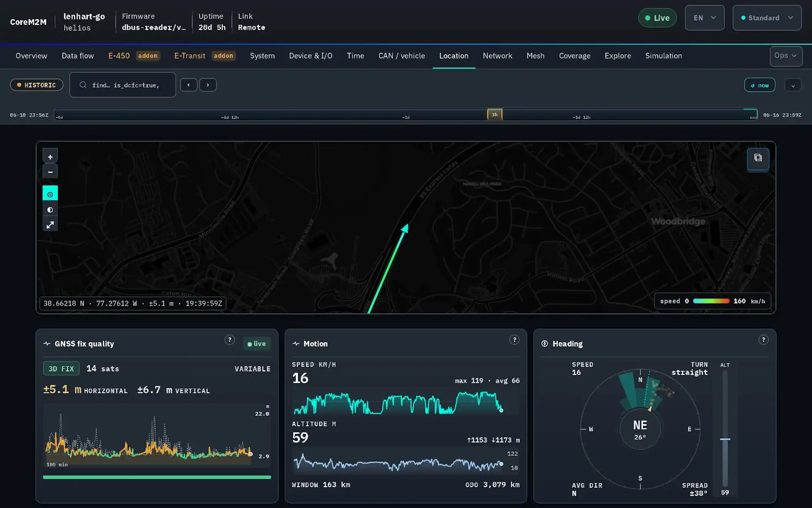Viewport: 812px width, 508px height.
Task: Click speed color gradient legend
Action: [711, 301]
